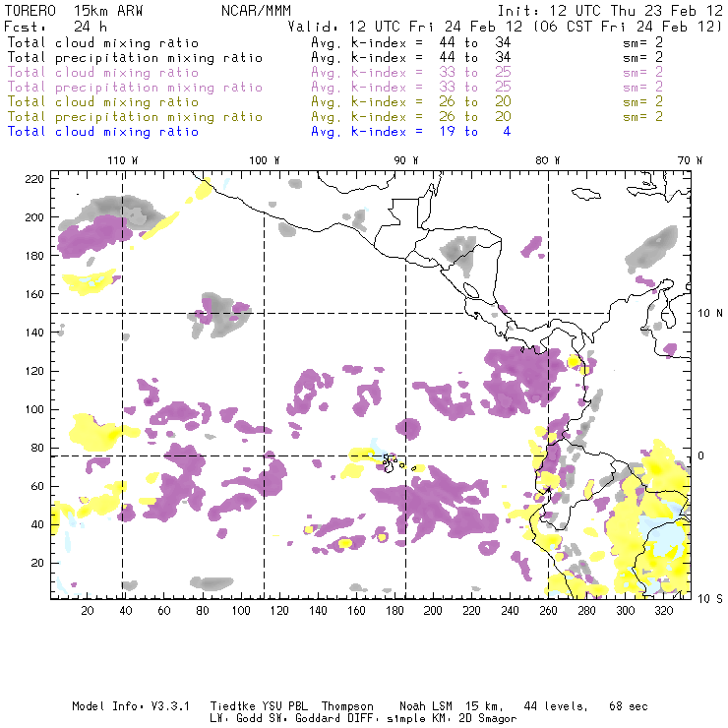
Task: Click the '180' tick on the horizontal axis
Action: [394, 611]
